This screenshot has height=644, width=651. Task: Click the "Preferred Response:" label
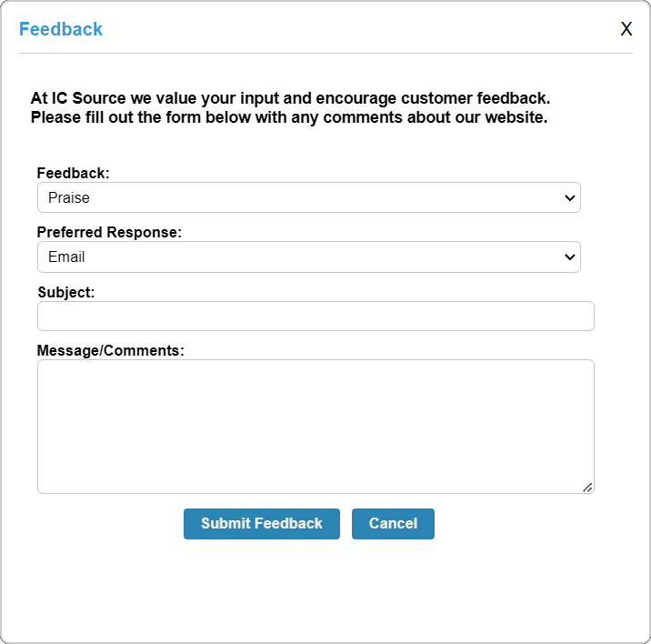(x=109, y=233)
